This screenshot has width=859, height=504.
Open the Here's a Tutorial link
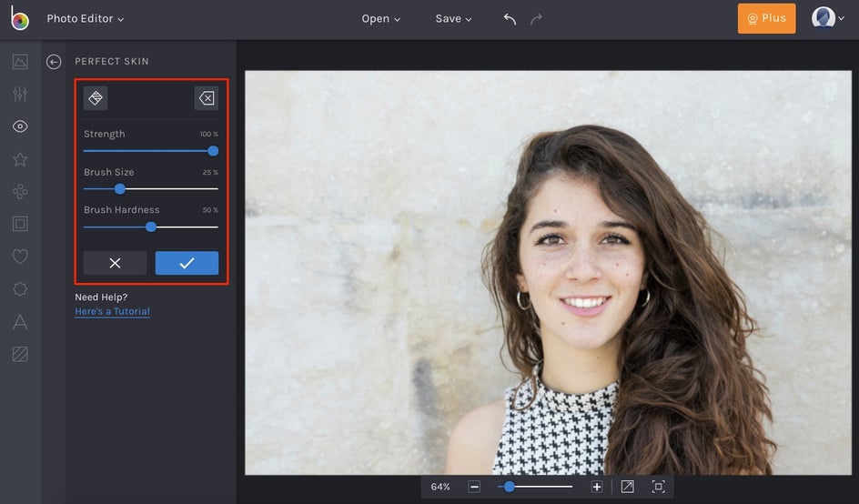click(112, 311)
